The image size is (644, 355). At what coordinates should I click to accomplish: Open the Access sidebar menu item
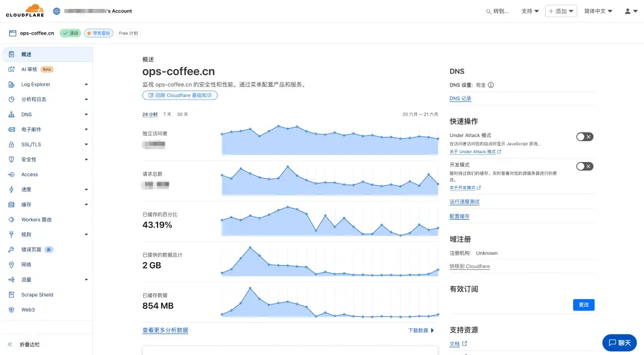(x=47, y=175)
